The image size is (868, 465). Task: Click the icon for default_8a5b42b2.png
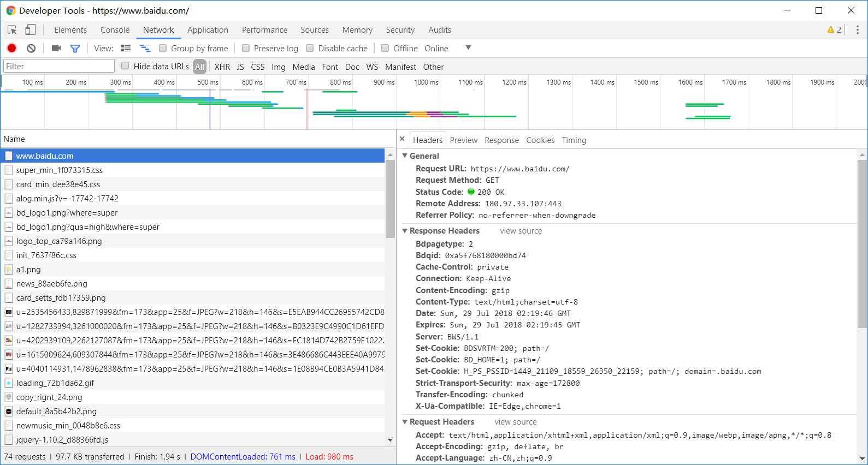pyautogui.click(x=9, y=411)
